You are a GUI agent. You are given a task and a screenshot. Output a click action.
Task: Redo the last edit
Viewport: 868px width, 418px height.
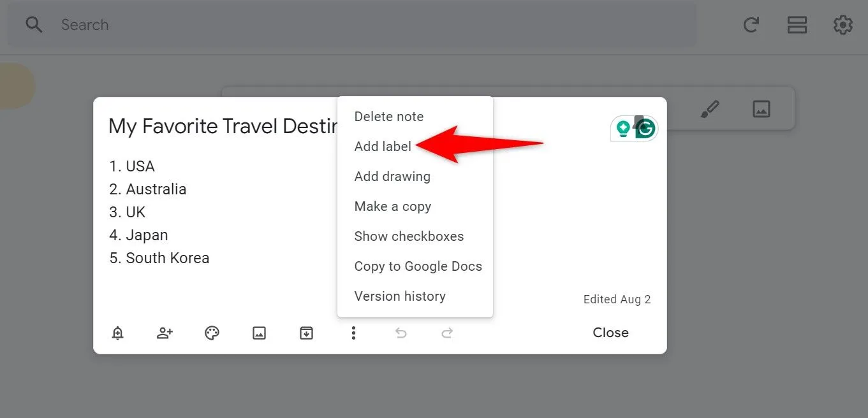448,333
